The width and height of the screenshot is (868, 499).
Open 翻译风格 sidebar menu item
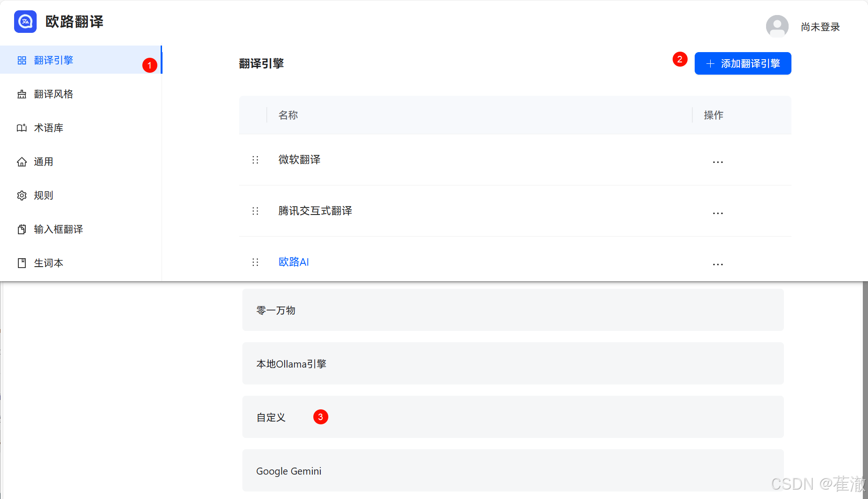81,94
